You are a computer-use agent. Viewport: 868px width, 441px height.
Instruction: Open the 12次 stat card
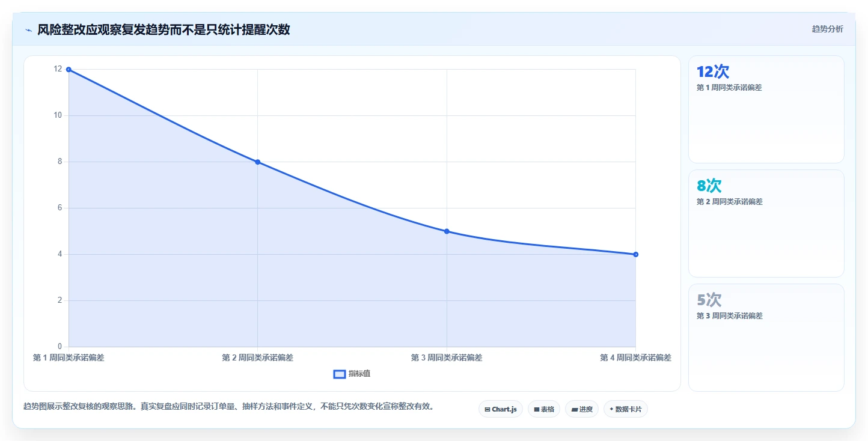(766, 109)
